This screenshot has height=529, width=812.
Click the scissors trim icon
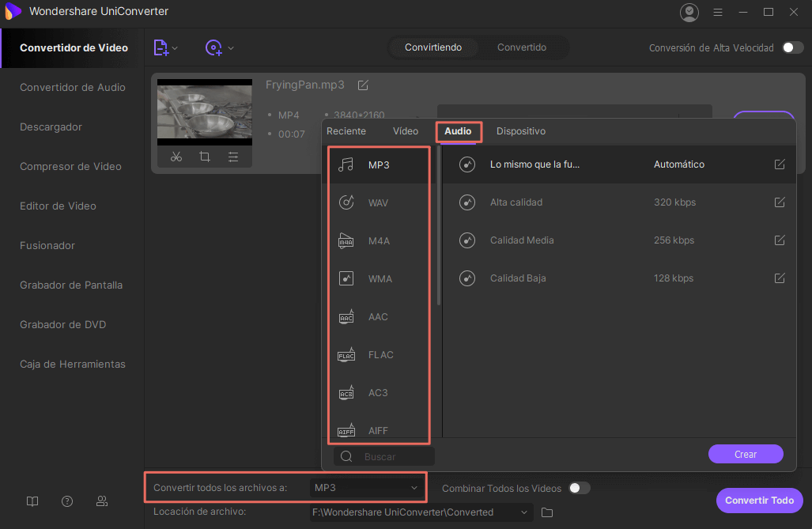click(x=176, y=157)
